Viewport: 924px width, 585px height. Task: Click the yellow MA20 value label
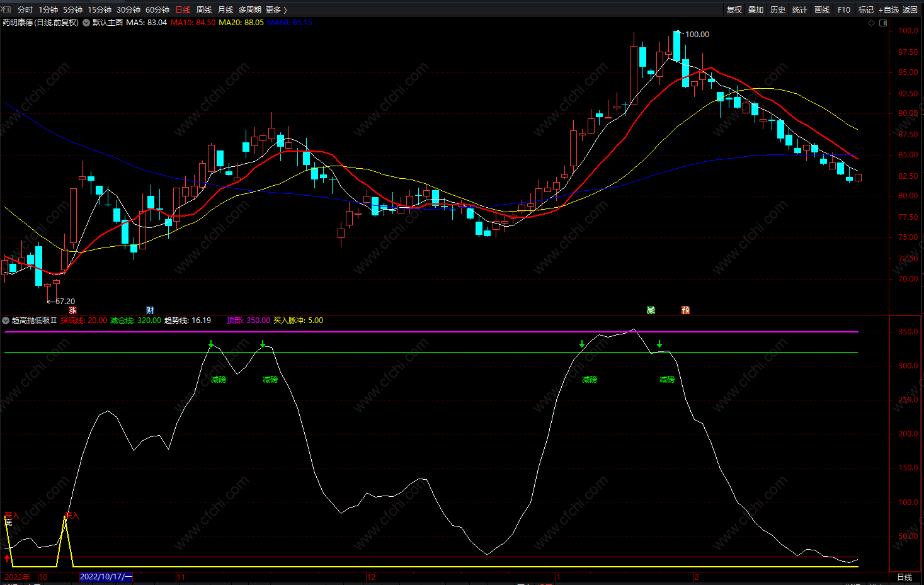(x=241, y=23)
